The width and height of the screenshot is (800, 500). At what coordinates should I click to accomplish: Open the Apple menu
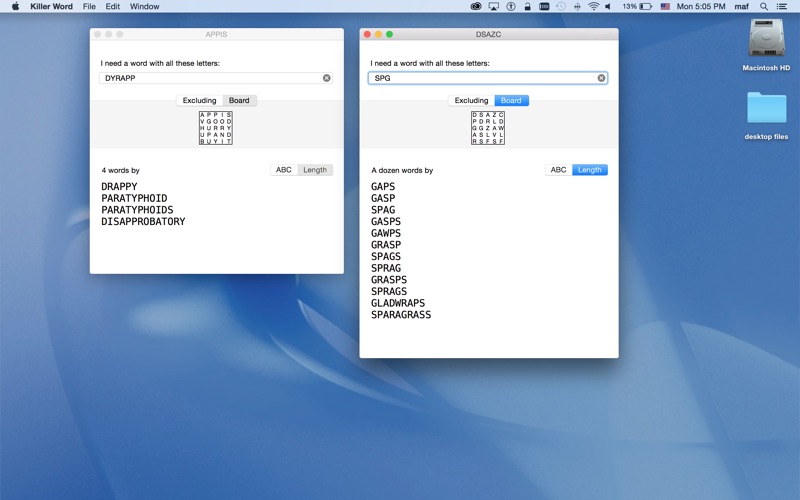(15, 6)
